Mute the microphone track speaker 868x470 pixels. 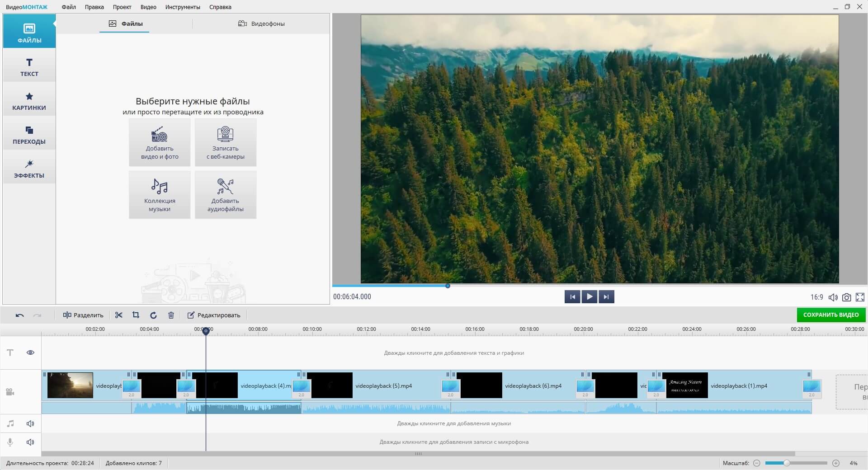(x=30, y=442)
